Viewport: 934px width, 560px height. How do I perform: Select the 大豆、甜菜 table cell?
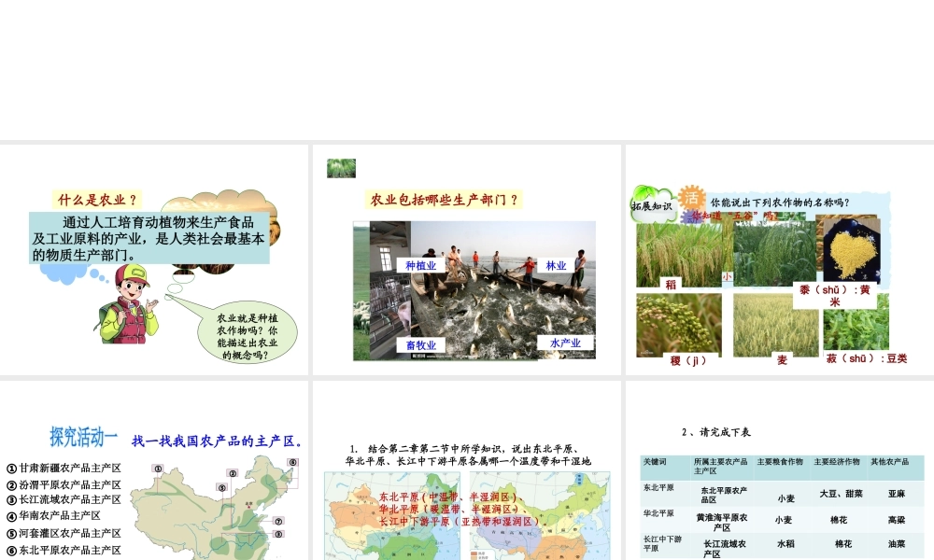pyautogui.click(x=842, y=494)
